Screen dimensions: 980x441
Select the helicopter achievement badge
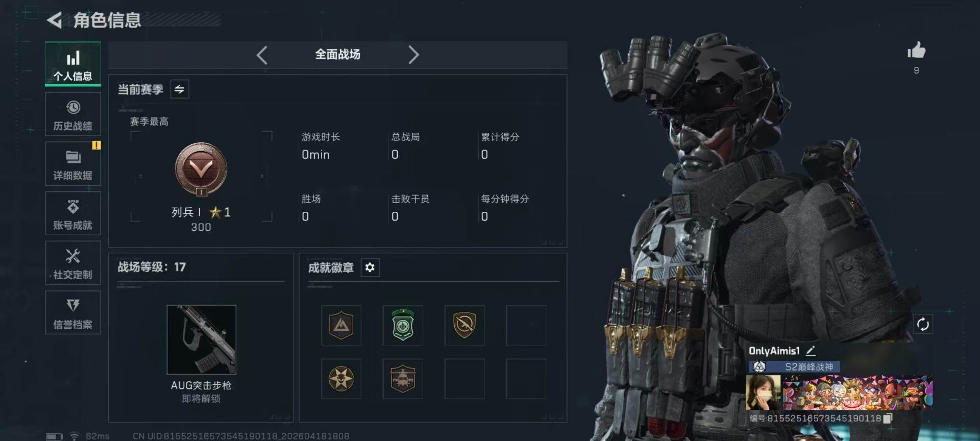403,379
